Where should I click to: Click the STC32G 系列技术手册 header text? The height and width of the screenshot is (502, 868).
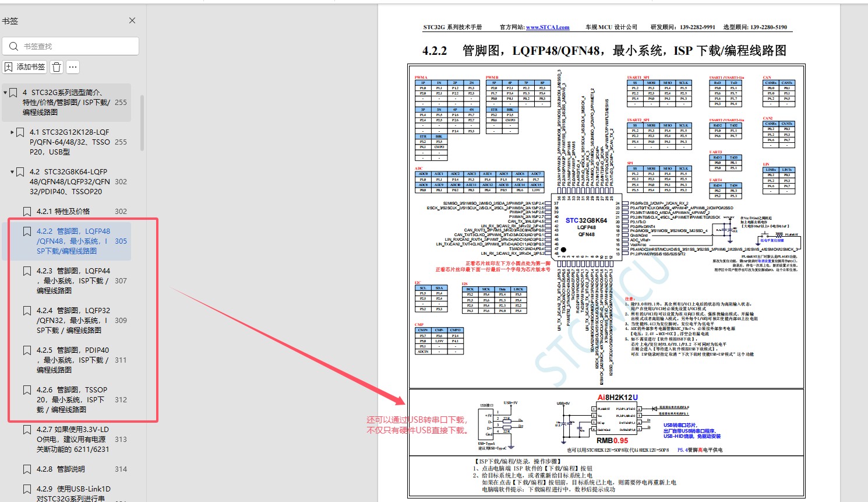click(x=453, y=27)
